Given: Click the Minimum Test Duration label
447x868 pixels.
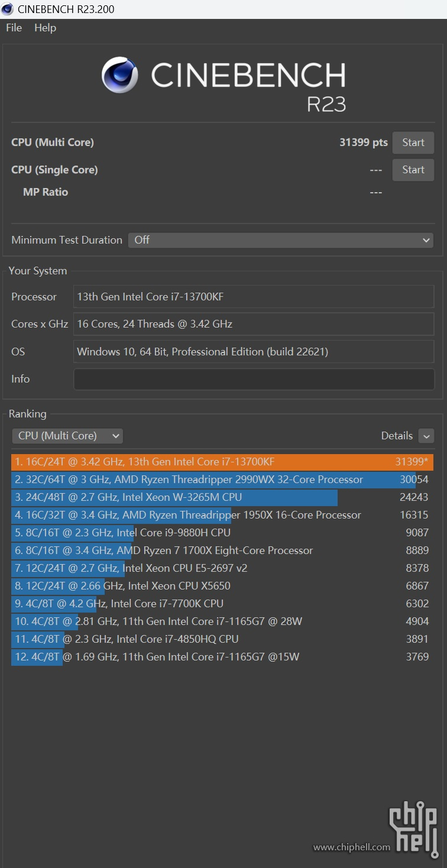Looking at the screenshot, I should click(67, 240).
